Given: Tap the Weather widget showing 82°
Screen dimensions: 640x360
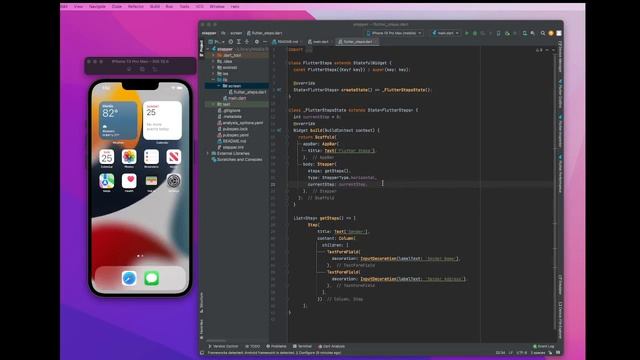Looking at the screenshot, I should [118, 121].
